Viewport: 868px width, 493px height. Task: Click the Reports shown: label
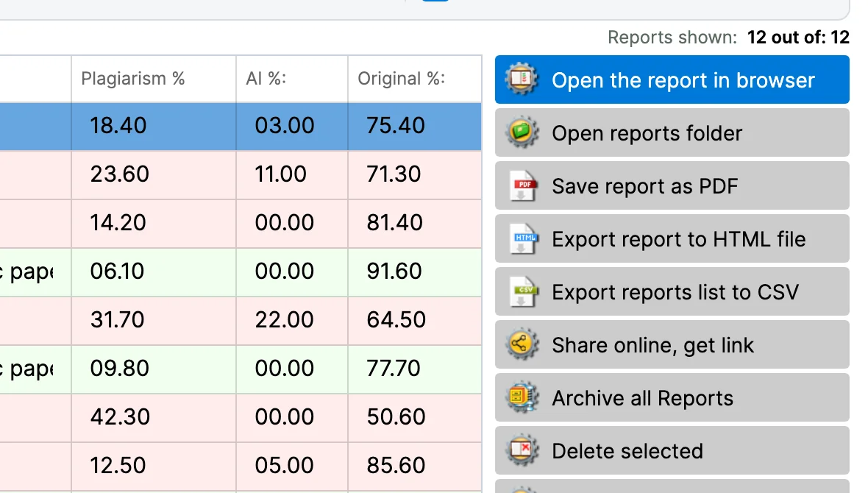click(x=672, y=37)
